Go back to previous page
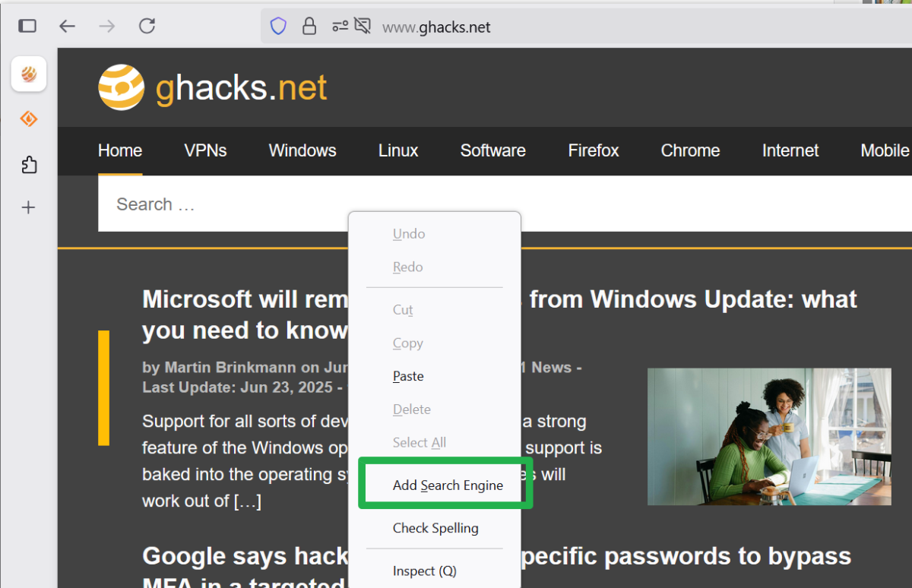Viewport: 912px width, 588px height. point(68,27)
